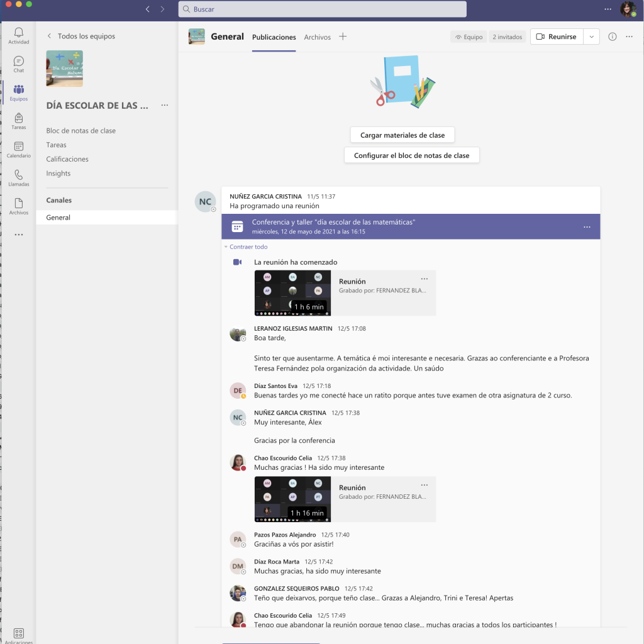Image resolution: width=644 pixels, height=644 pixels.
Task: Add a new tab with the plus icon
Action: (x=343, y=36)
